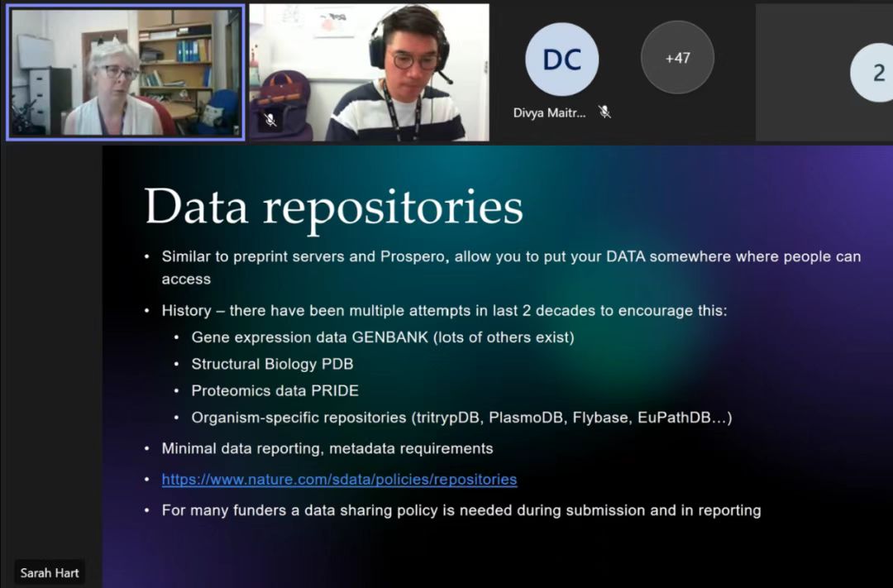Click the muted mic icon on the headset participant's video
893x588 pixels.
(270, 120)
